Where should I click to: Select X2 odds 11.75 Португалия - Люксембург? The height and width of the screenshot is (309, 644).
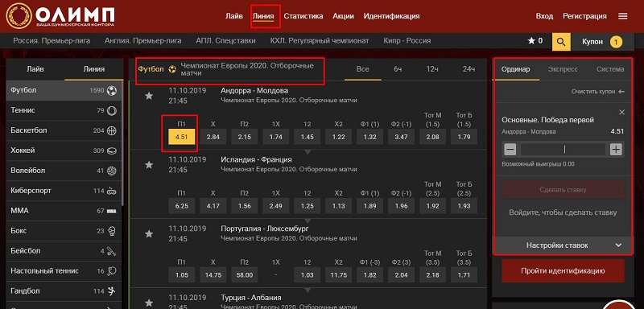click(338, 275)
